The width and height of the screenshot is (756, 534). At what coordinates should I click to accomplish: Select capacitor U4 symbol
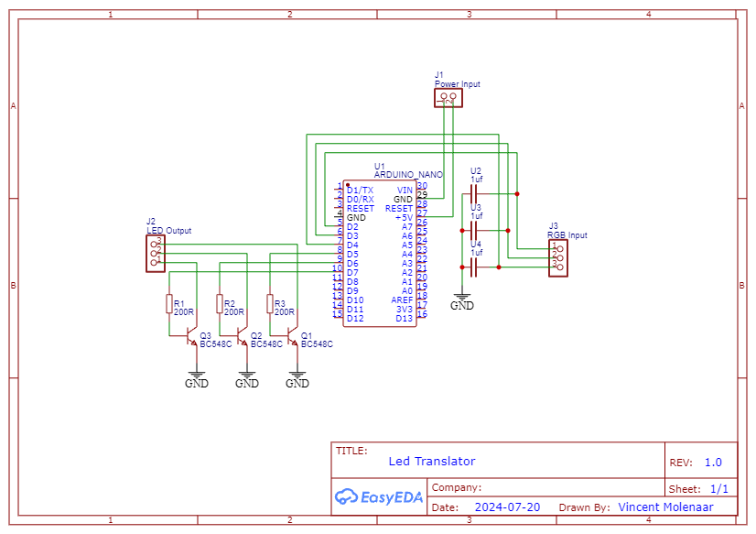pyautogui.click(x=474, y=267)
